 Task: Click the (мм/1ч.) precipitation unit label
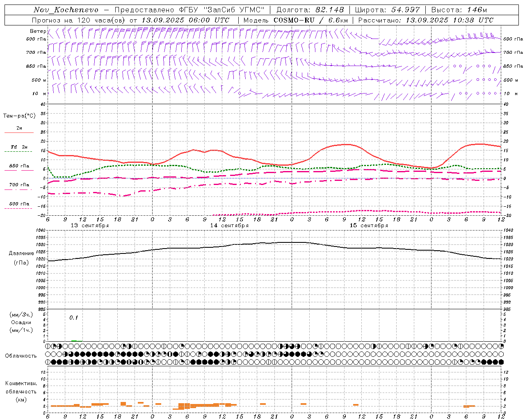(21, 330)
